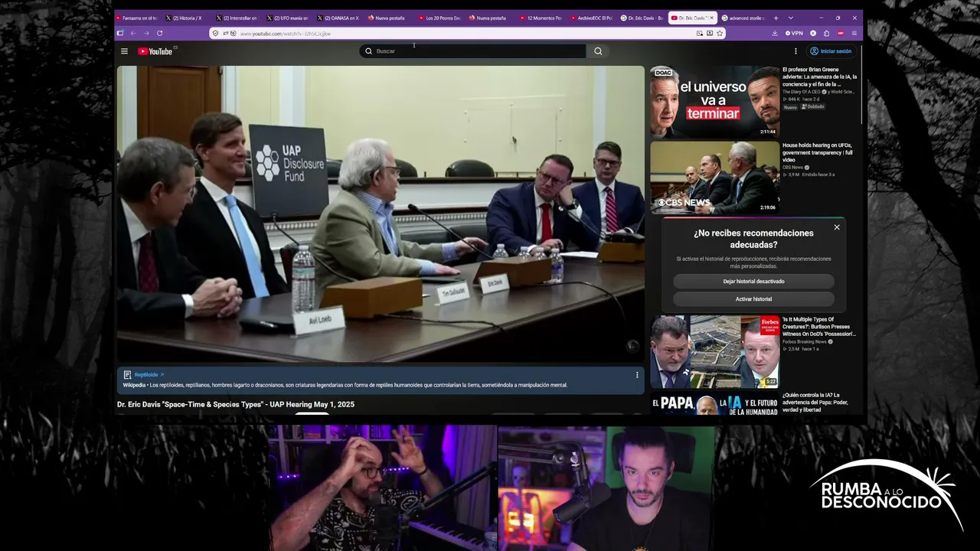This screenshot has width=980, height=551.
Task: Open the 'El Papa, la IA' video thumbnail
Action: (715, 403)
